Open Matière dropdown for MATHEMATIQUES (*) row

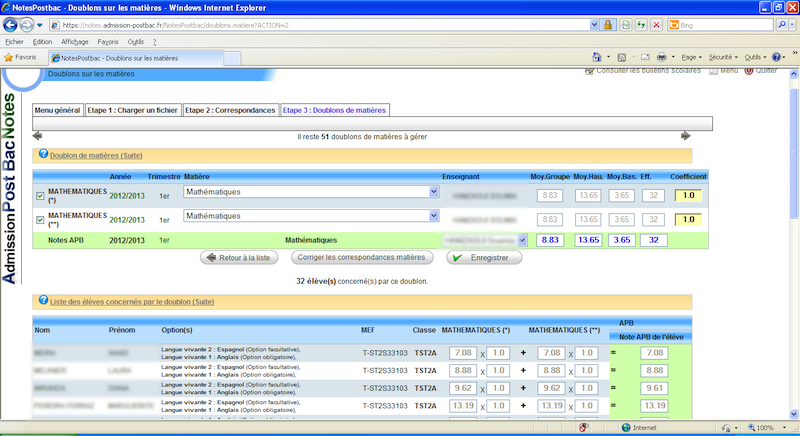434,191
